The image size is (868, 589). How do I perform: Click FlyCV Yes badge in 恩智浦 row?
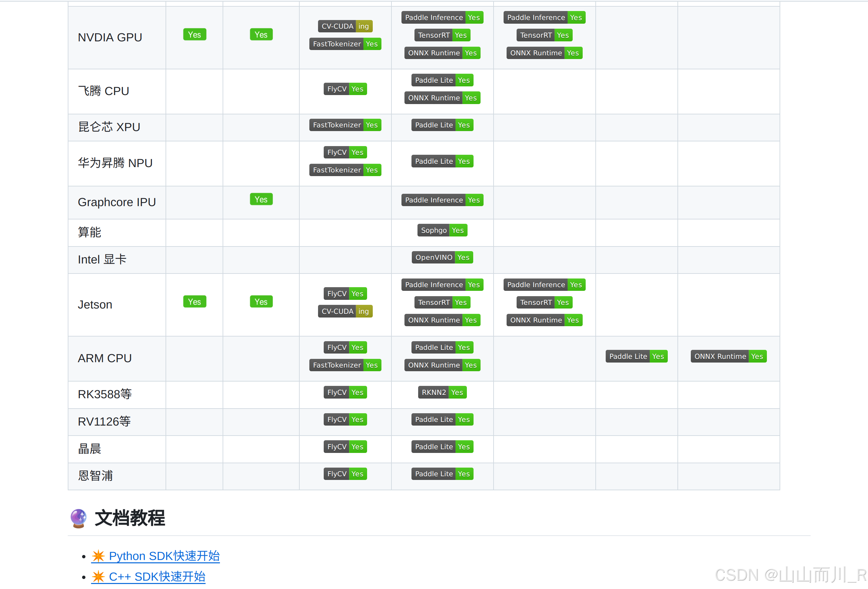(345, 474)
